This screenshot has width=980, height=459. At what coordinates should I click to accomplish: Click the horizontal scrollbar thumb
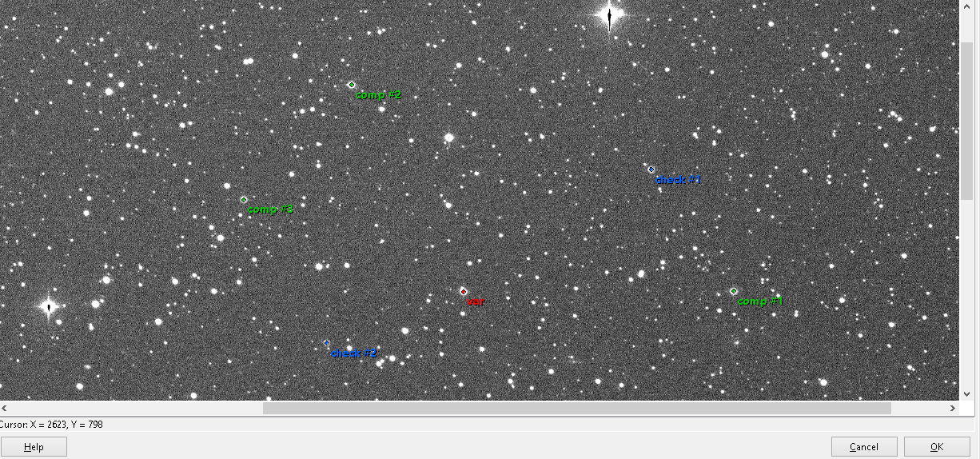[576, 408]
